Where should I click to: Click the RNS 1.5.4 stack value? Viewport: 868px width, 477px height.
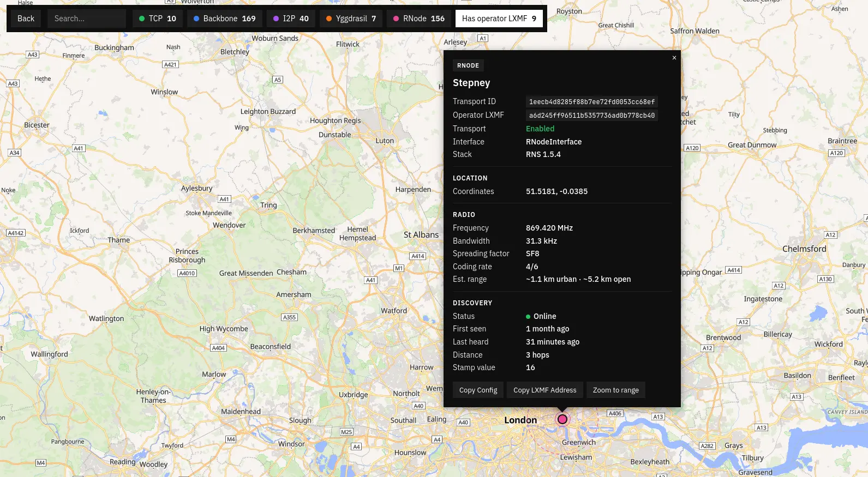(x=543, y=154)
